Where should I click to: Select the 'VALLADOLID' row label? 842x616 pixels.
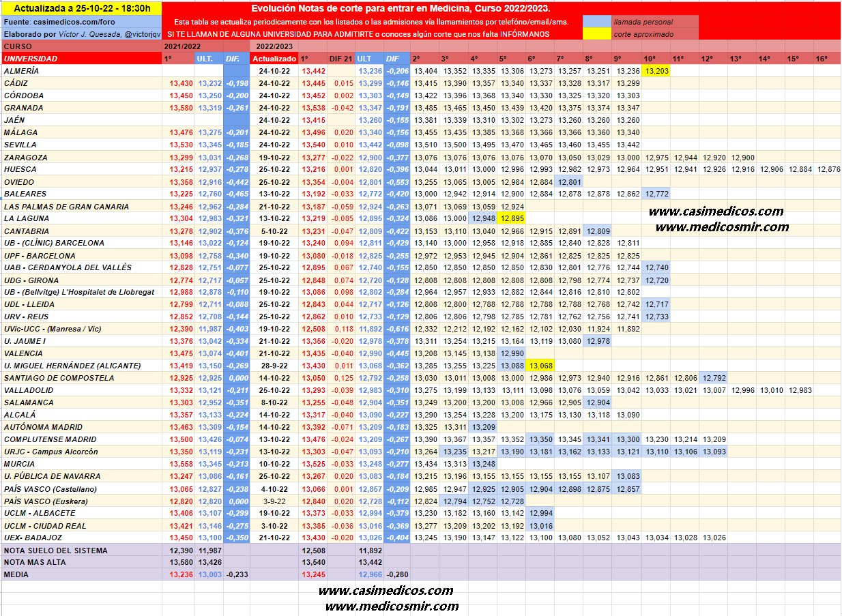[81, 390]
